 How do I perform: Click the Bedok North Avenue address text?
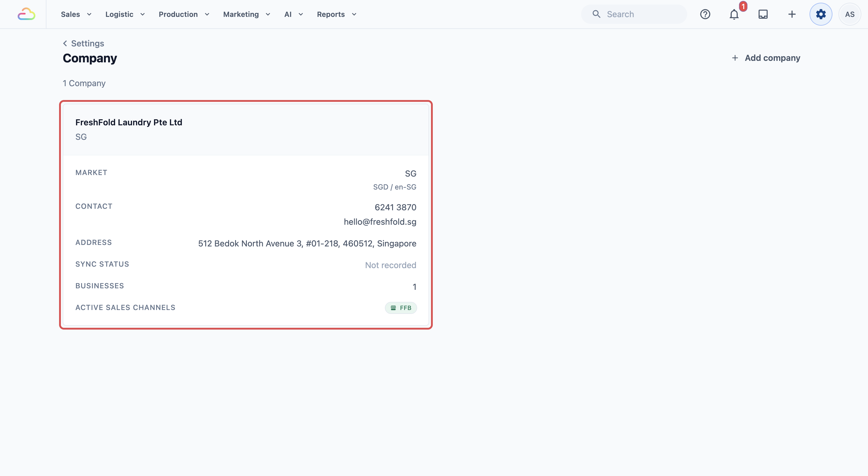click(307, 243)
